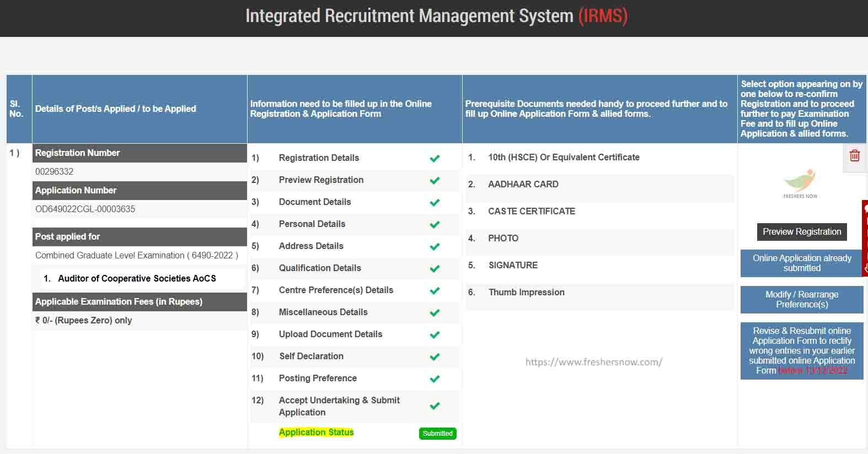Open the Posting Preference step
The height and width of the screenshot is (454, 868).
point(318,378)
